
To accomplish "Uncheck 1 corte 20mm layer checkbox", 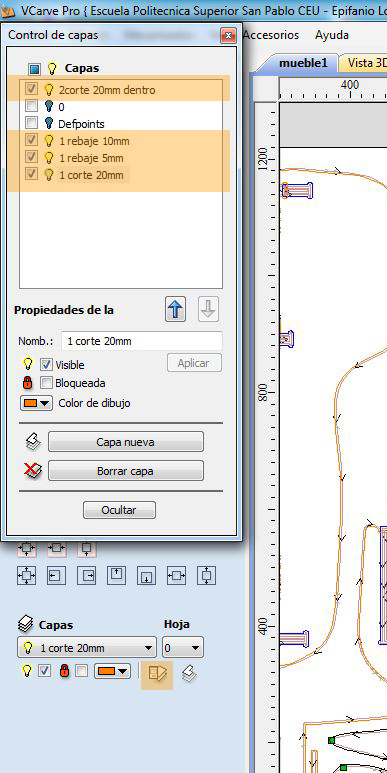I will click(x=32, y=174).
